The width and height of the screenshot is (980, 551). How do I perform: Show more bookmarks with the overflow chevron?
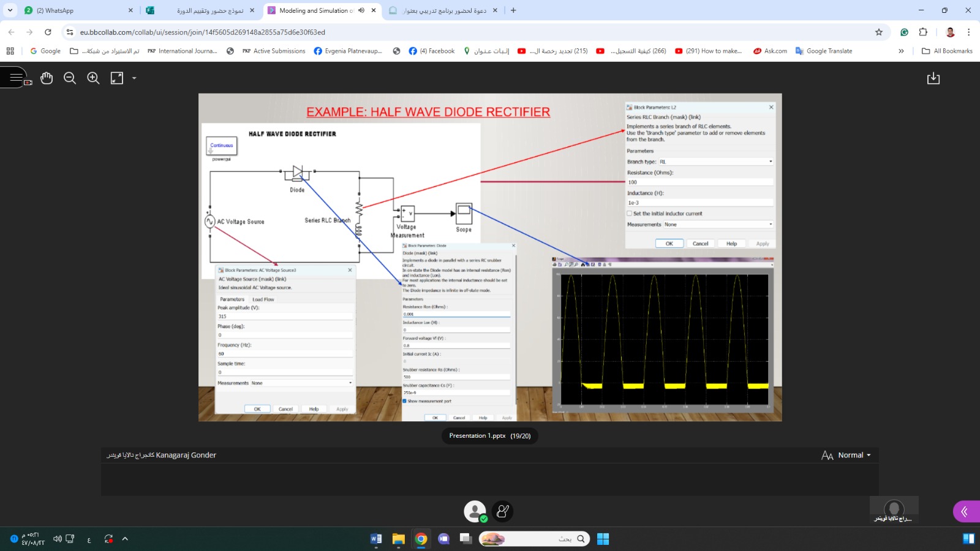(x=901, y=51)
